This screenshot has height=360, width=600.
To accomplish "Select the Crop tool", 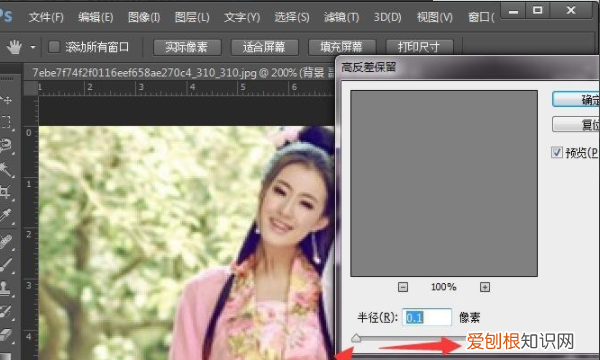I will pos(5,192).
